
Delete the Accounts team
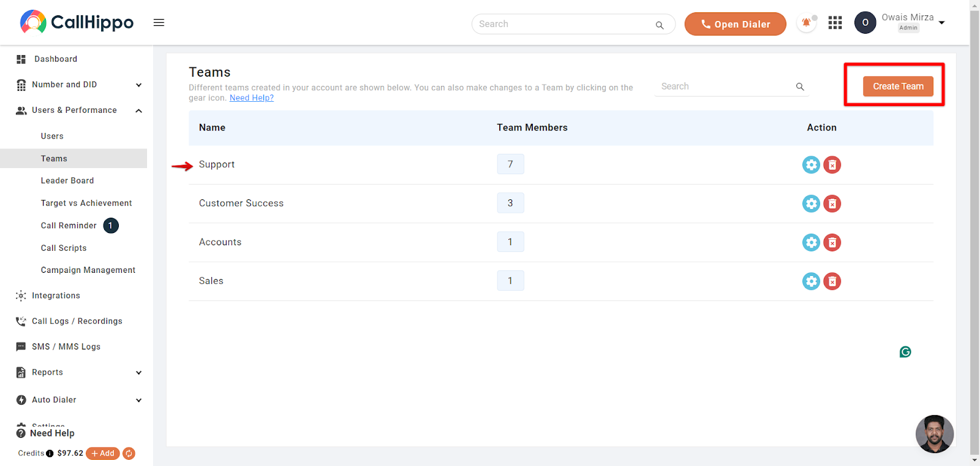click(832, 242)
